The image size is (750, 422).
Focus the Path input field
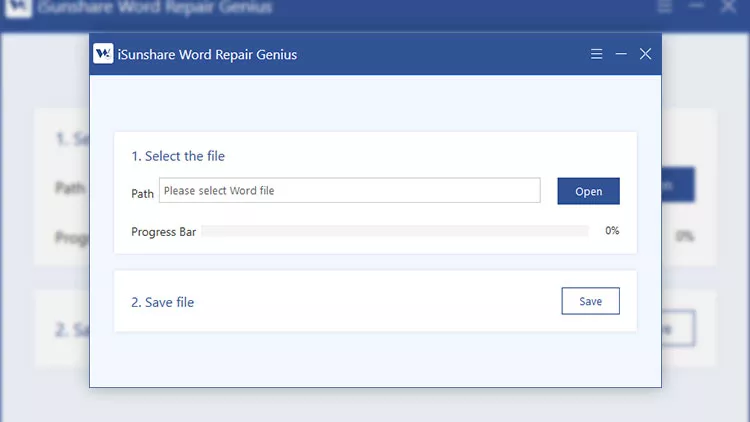coord(350,190)
